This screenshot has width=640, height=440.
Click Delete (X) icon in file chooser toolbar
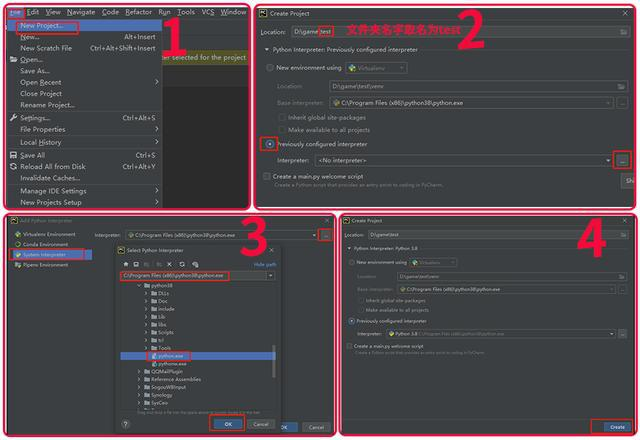click(x=170, y=264)
